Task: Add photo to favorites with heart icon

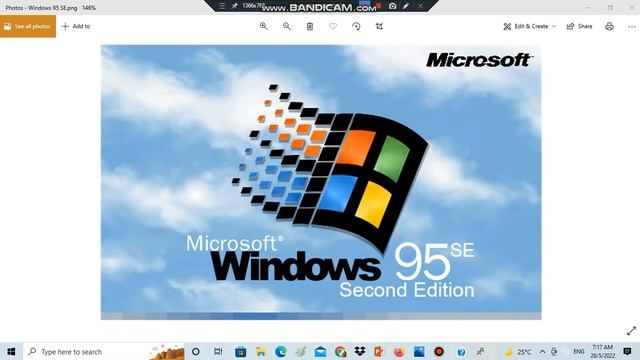Action: (333, 26)
